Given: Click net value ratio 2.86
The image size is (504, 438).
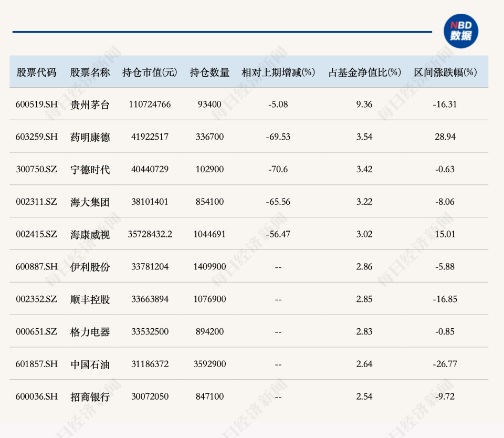Looking at the screenshot, I should click(364, 267).
